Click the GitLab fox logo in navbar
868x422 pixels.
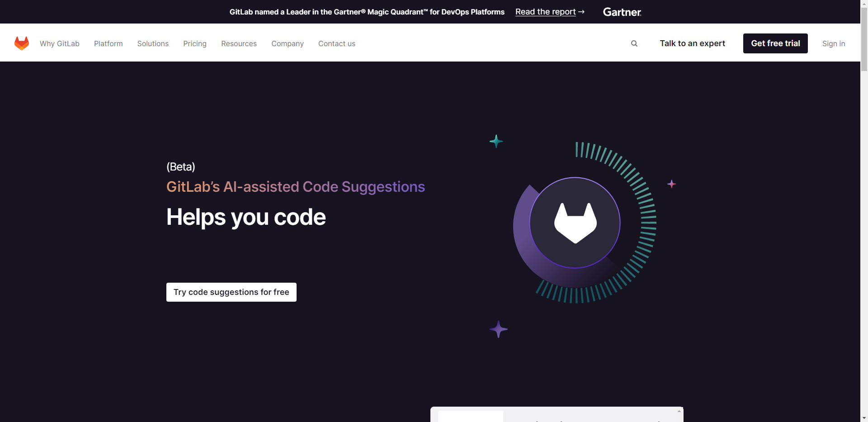coord(22,43)
